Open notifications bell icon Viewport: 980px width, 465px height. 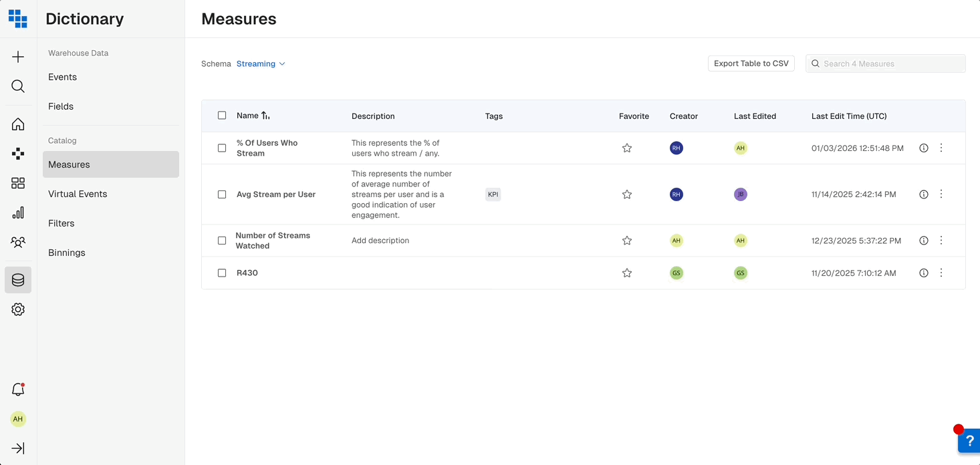point(18,390)
